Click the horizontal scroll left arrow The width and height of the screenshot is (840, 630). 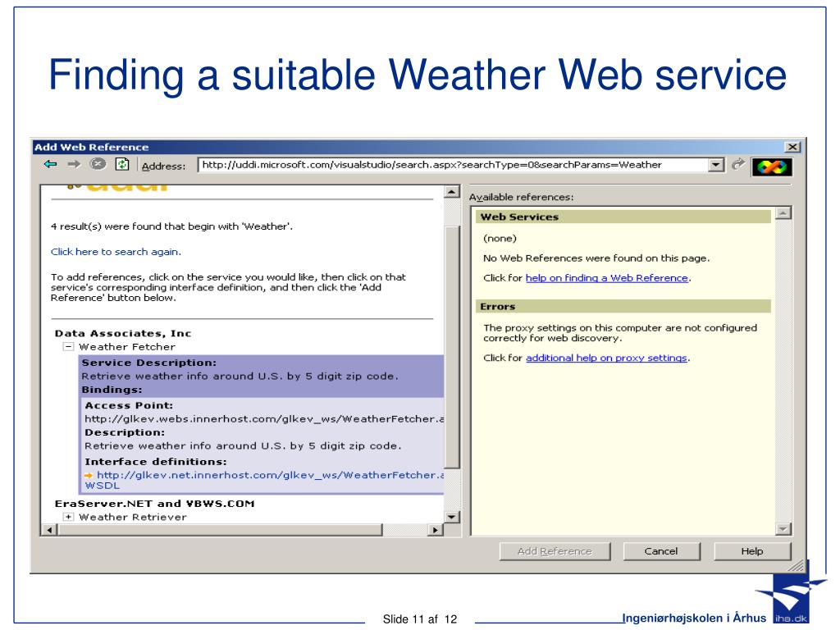pos(50,530)
